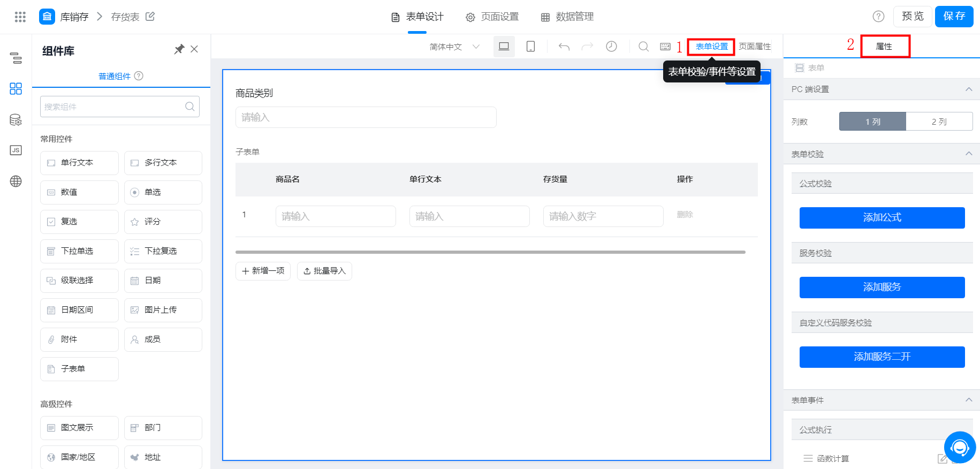Open the help question mark icon
980x469 pixels.
click(878, 17)
